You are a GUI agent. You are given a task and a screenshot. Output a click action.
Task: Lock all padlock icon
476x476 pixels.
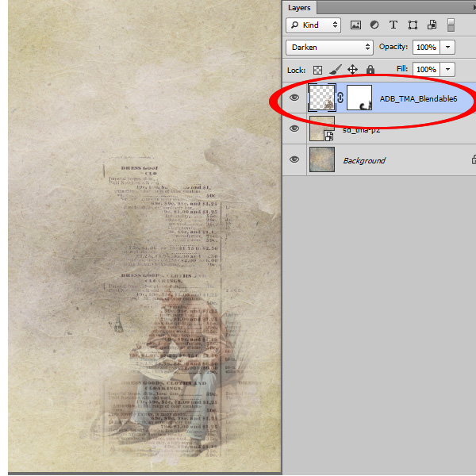click(x=370, y=70)
